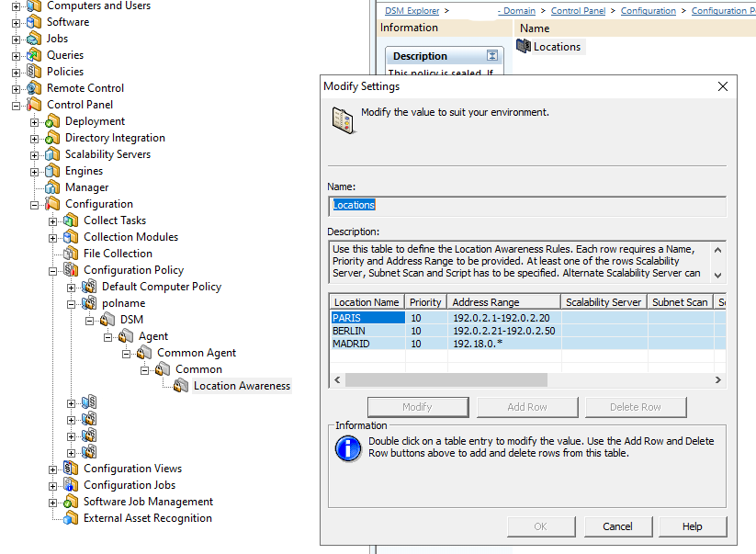Click into the Name text field
Screen dimensions: 756x554
(526, 205)
